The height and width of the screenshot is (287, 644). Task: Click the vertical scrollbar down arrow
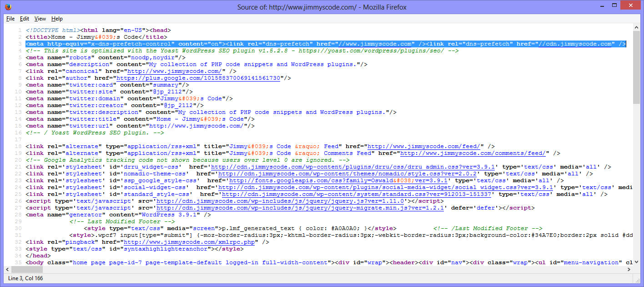click(636, 261)
